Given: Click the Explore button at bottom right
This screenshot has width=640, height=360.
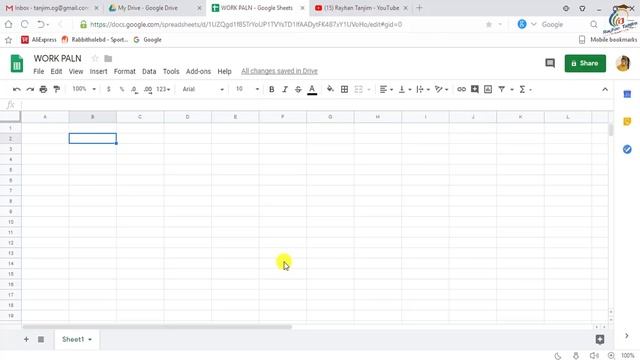Looking at the screenshot, I should coord(600,339).
